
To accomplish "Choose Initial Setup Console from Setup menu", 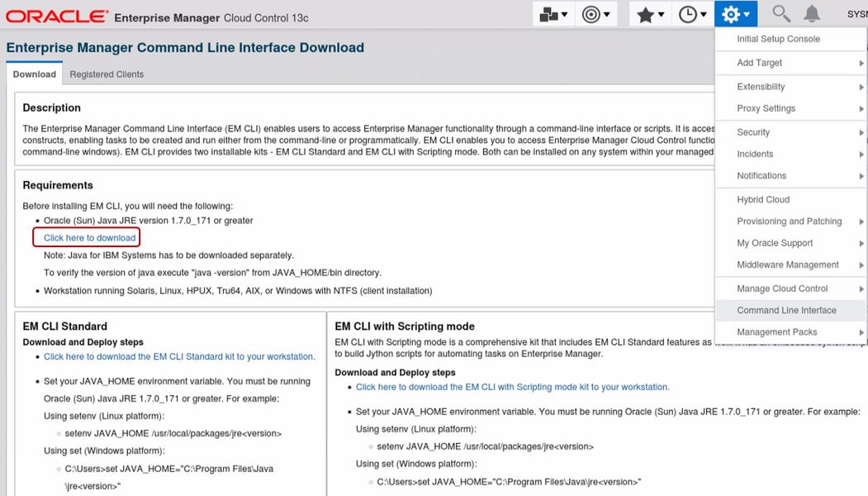I will coord(790,39).
